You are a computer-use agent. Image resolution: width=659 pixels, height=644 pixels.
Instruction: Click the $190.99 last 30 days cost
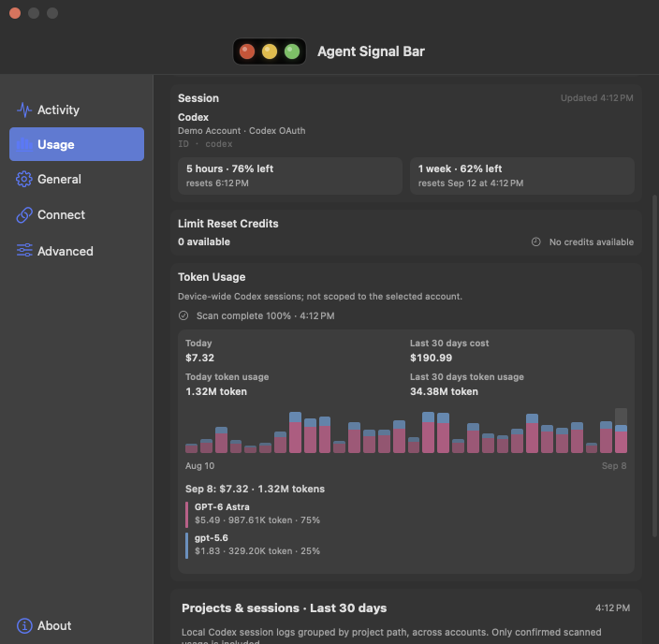pos(432,358)
